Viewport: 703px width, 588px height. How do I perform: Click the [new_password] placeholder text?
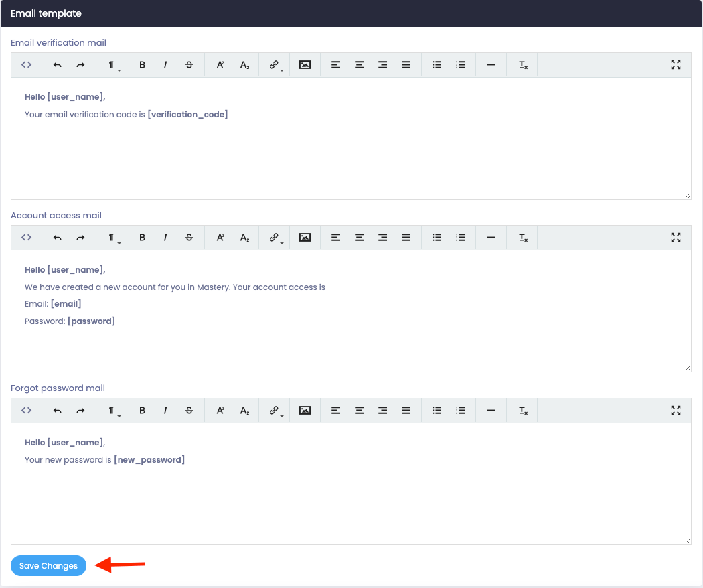(x=149, y=459)
